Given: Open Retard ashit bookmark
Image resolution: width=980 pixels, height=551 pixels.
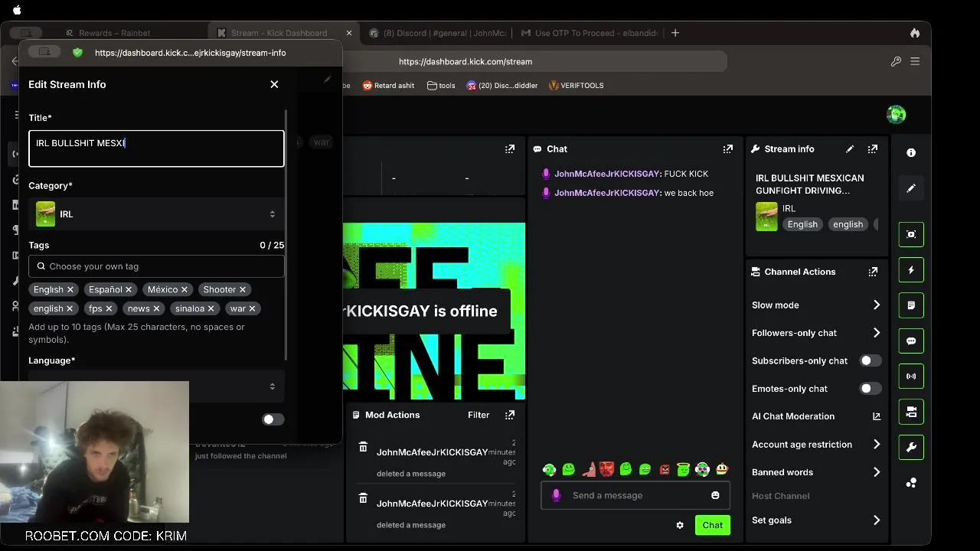Looking at the screenshot, I should pyautogui.click(x=388, y=86).
